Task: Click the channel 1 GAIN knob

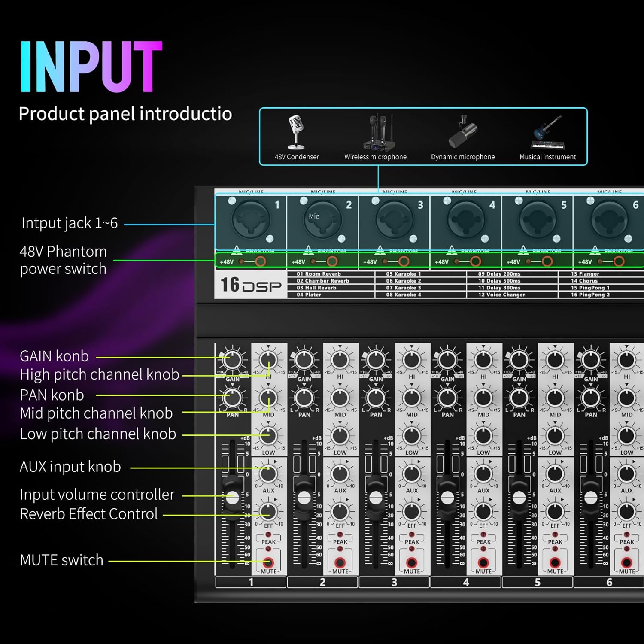Action: click(x=232, y=360)
